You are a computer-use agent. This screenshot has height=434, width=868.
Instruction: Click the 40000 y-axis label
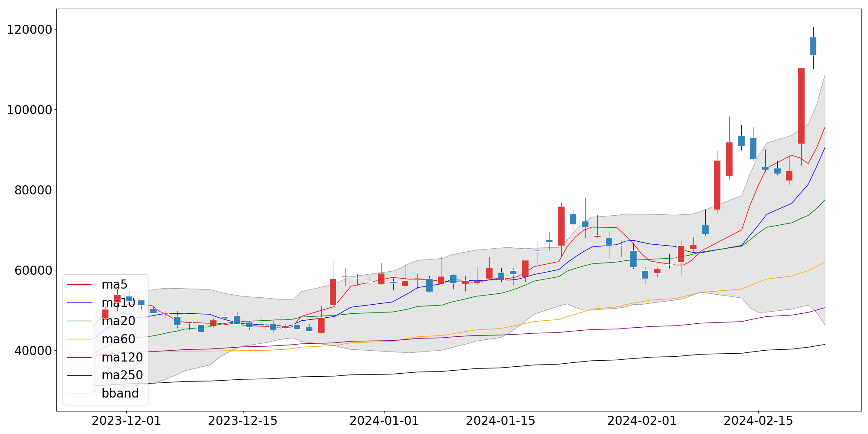(33, 351)
